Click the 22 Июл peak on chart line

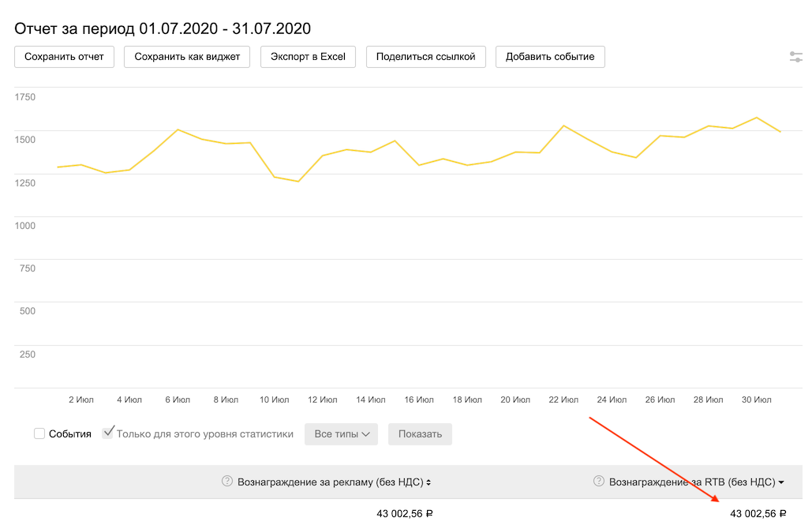(x=563, y=126)
